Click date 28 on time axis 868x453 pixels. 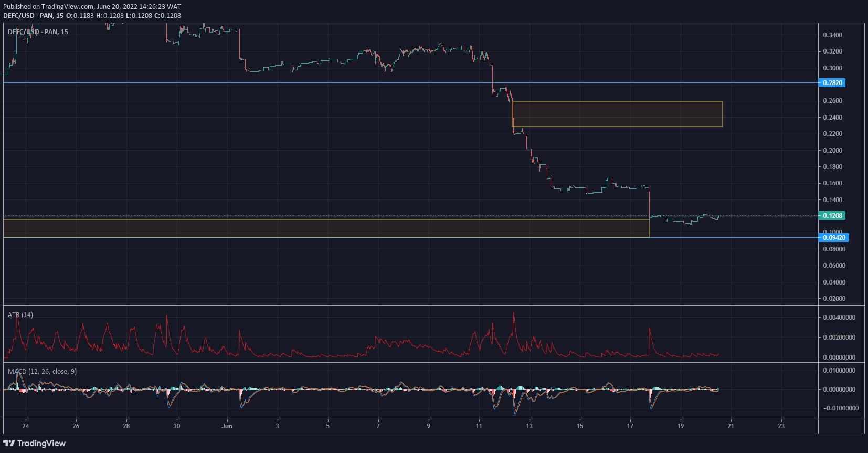126,426
